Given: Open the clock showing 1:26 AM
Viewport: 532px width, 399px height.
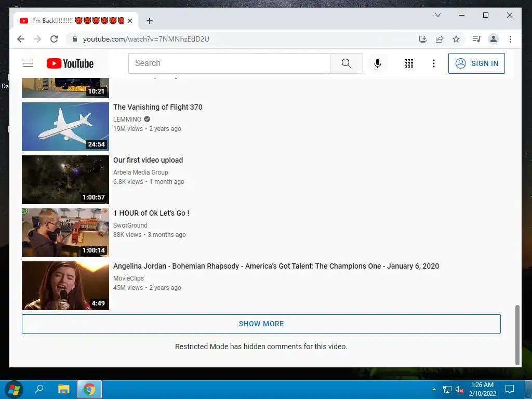Looking at the screenshot, I should click(482, 389).
